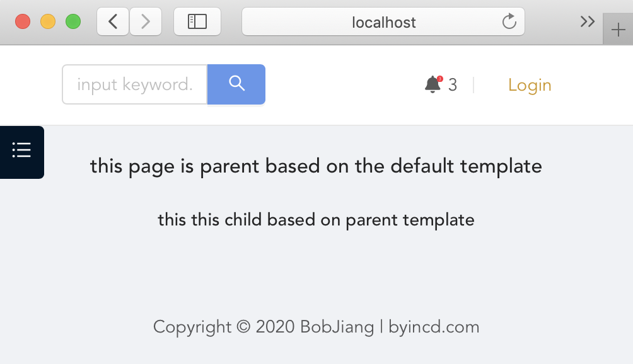Viewport: 633px width, 364px height.
Task: Click the blue magnifying glass search button
Action: [236, 84]
